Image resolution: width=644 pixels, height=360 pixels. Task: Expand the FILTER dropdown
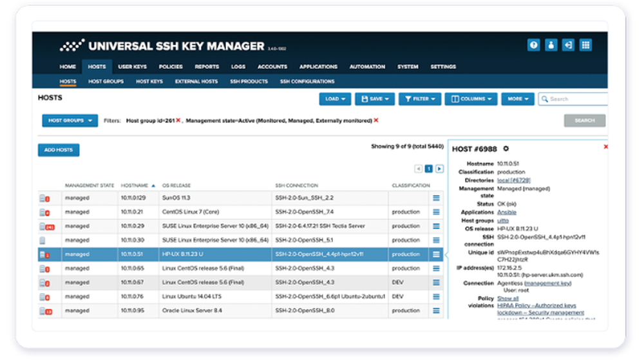click(x=420, y=99)
